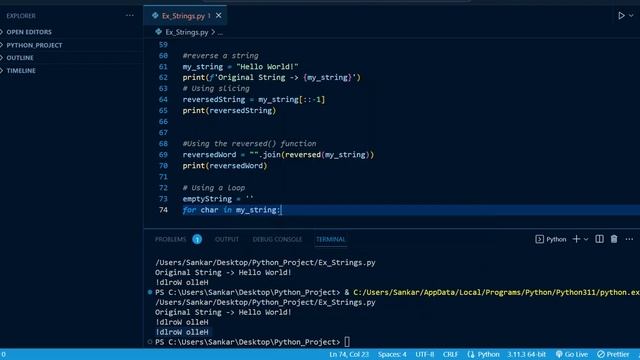Screen dimensions: 640x360
Task: Select the Ex_Strings.py editor tab
Action: coord(185,16)
